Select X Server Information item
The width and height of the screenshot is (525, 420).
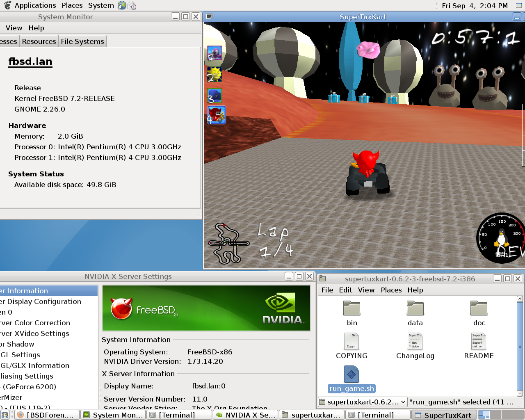[x=49, y=291]
